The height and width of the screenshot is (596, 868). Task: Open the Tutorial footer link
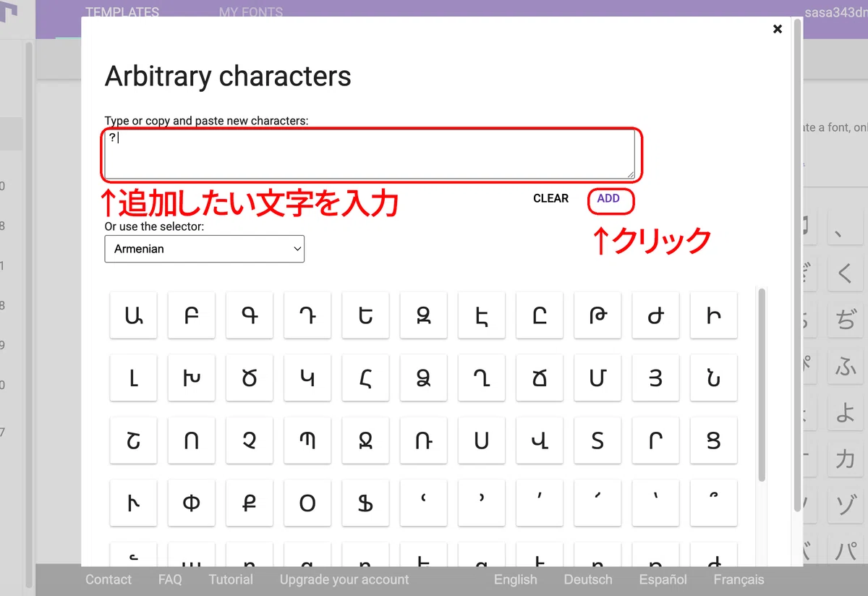coord(231,579)
